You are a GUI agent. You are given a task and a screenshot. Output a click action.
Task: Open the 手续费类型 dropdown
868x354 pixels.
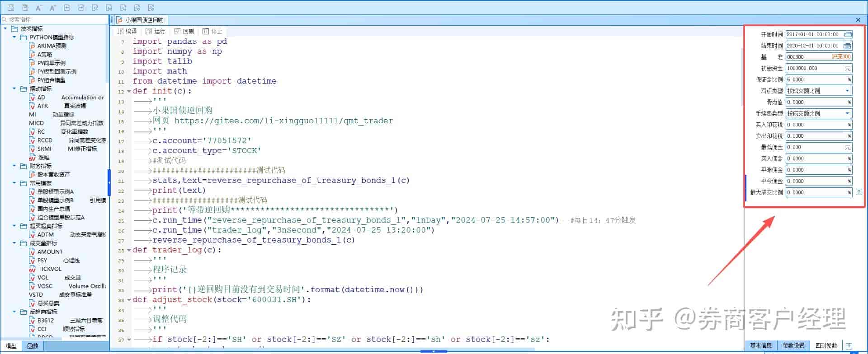point(847,113)
